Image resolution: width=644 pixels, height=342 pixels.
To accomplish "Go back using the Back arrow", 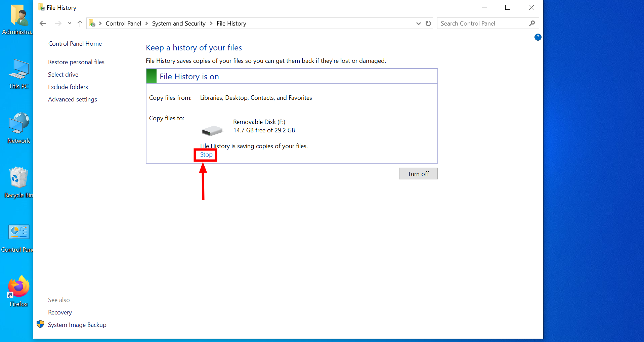I will (x=43, y=24).
